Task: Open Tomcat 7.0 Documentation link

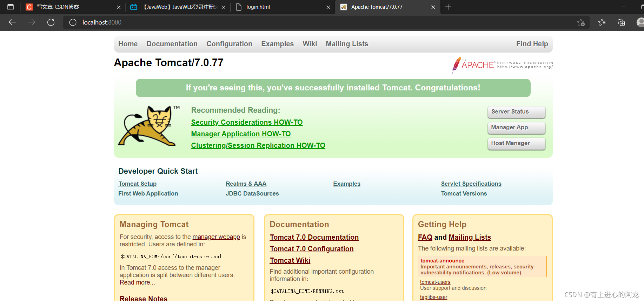Action: point(314,237)
